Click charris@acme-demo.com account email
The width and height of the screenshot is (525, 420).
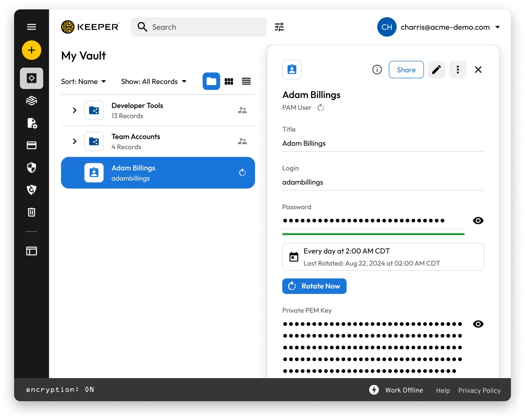tap(445, 27)
